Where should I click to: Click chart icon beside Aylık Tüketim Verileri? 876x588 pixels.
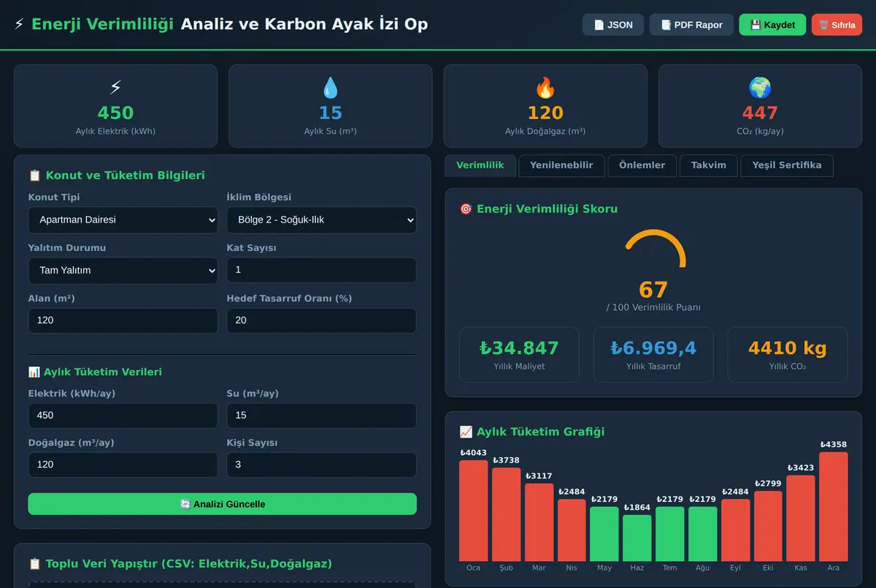click(x=34, y=372)
